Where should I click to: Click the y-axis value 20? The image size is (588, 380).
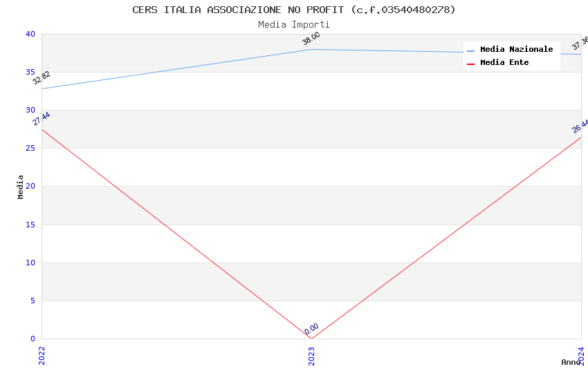30,186
